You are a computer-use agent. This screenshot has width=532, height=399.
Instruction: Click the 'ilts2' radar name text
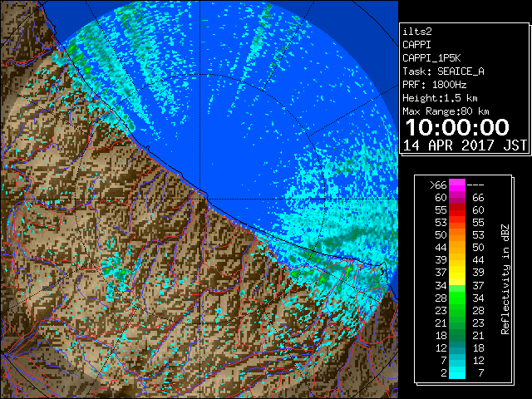417,32
